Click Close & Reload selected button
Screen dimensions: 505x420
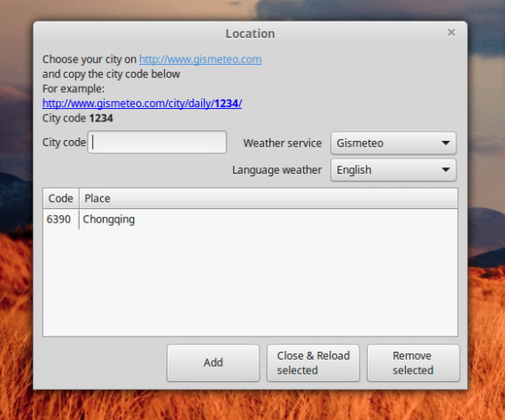[x=313, y=362]
